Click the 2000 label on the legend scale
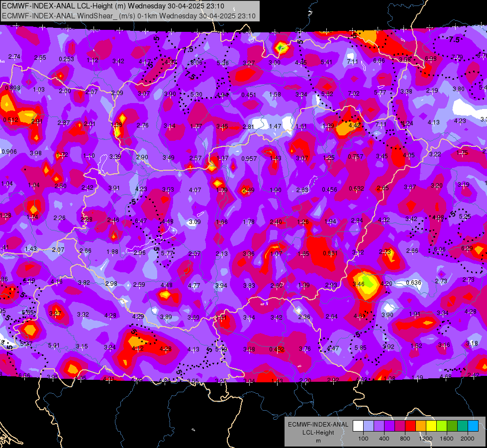487x448 pixels. 468,439
